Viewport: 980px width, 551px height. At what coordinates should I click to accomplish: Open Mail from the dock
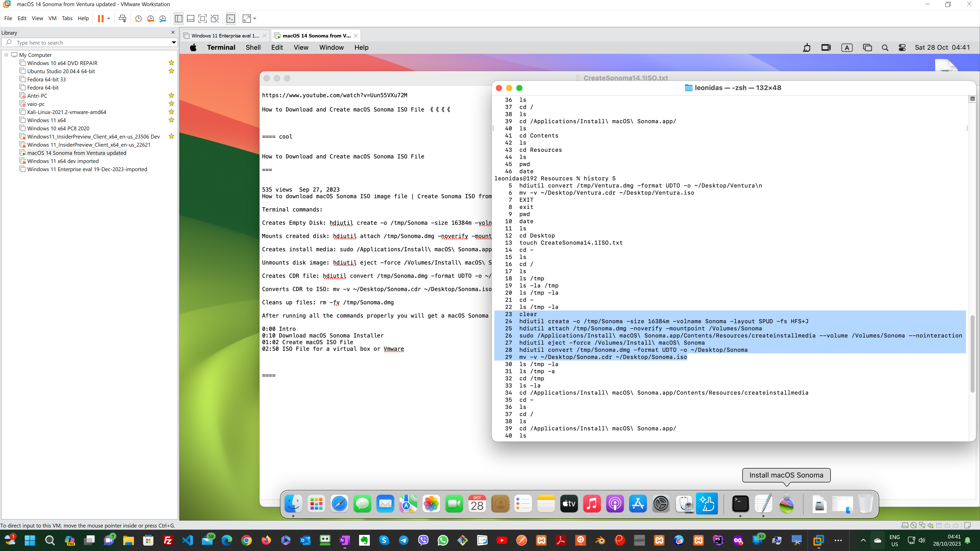[385, 504]
